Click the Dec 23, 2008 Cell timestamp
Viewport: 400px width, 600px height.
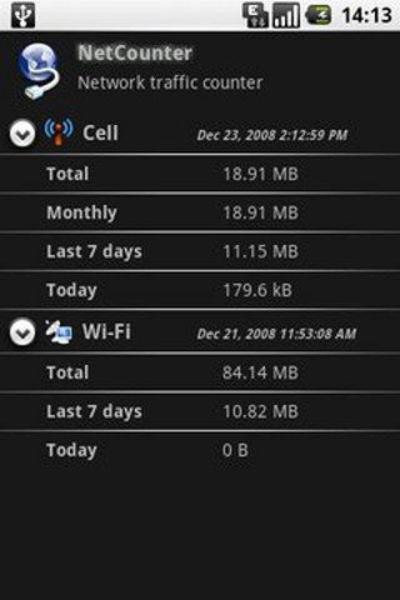[272, 135]
